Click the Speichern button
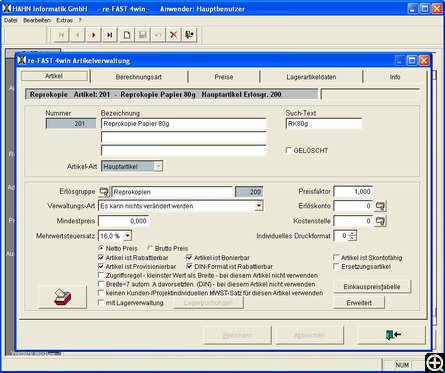This screenshot has width=445, height=373. click(237, 335)
